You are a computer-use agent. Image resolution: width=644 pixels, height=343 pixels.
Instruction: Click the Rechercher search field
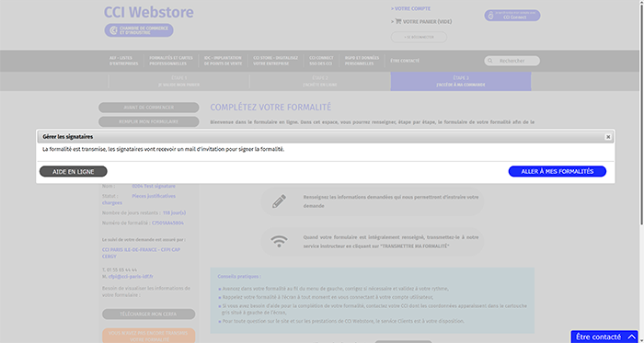[x=512, y=61]
